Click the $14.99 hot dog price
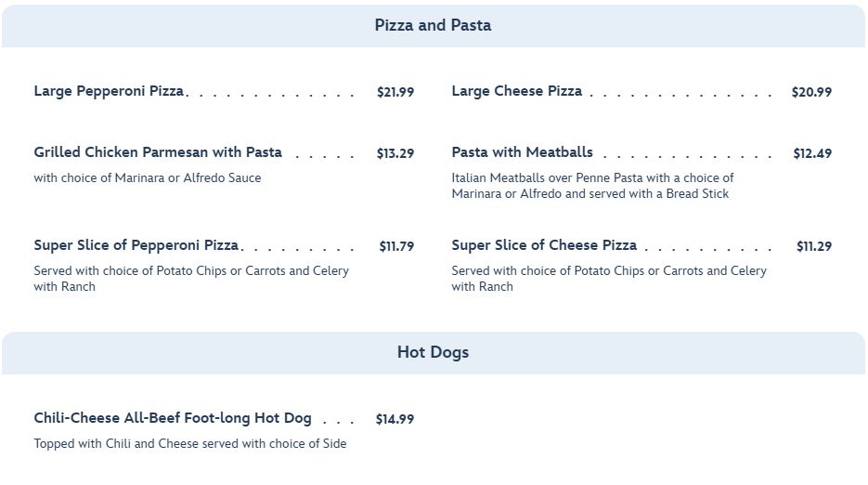The height and width of the screenshot is (485, 868). click(x=395, y=419)
